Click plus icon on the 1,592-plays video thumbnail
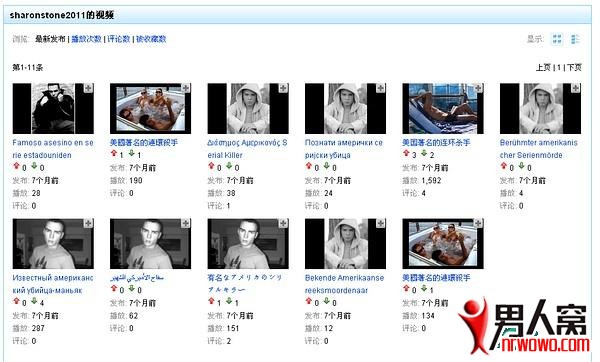The width and height of the screenshot is (600, 362). [x=478, y=88]
